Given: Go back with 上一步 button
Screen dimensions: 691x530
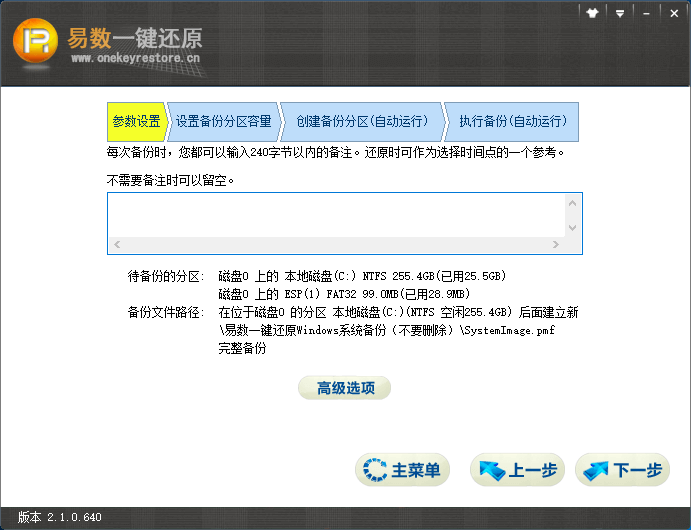Looking at the screenshot, I should pyautogui.click(x=517, y=470).
